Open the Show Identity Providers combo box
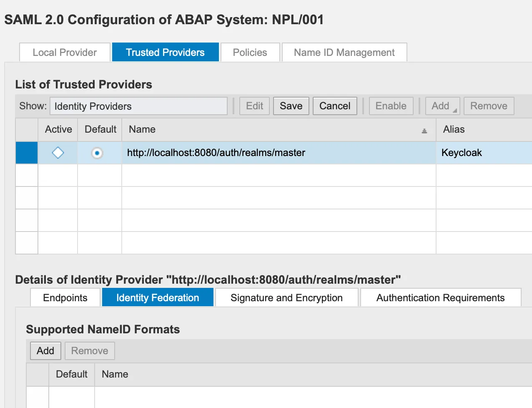The image size is (532, 408). click(138, 106)
